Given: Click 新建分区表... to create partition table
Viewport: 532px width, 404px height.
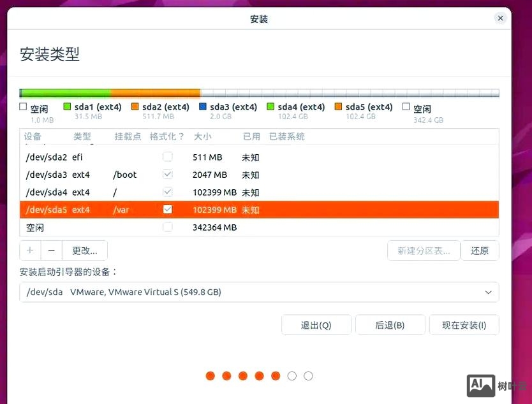Looking at the screenshot, I should pyautogui.click(x=424, y=250).
